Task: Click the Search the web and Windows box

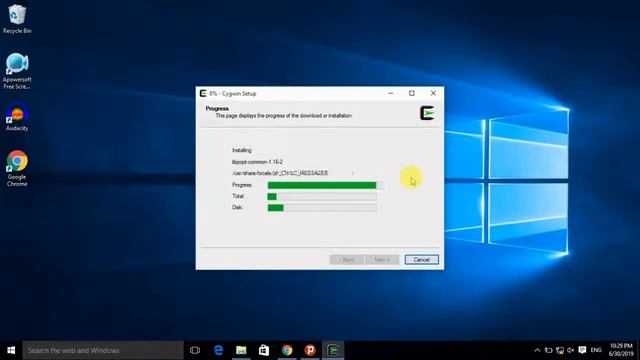Action: (x=103, y=350)
